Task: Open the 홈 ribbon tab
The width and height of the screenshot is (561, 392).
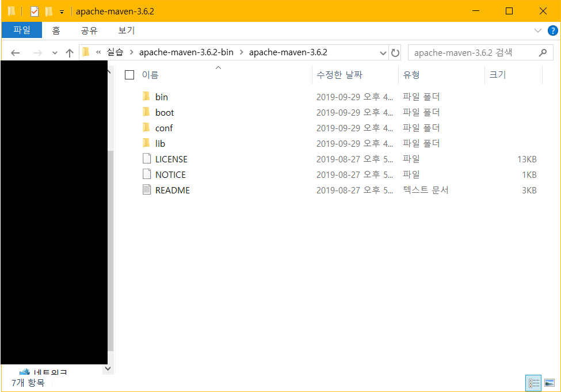Action: tap(56, 31)
